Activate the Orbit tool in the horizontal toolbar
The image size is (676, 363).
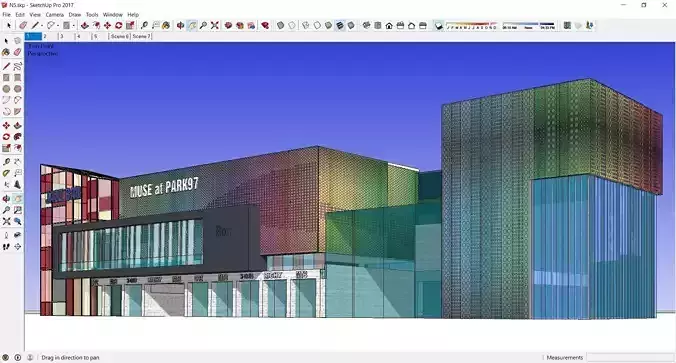[x=181, y=26]
